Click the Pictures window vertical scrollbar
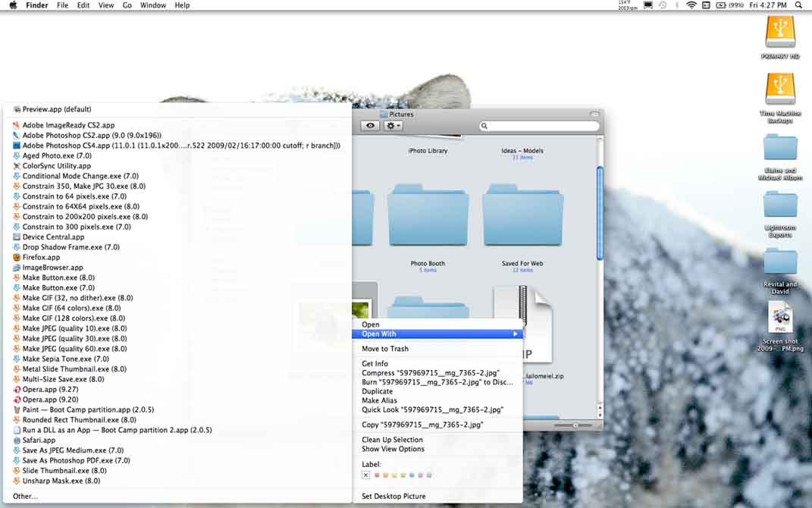 click(x=600, y=213)
